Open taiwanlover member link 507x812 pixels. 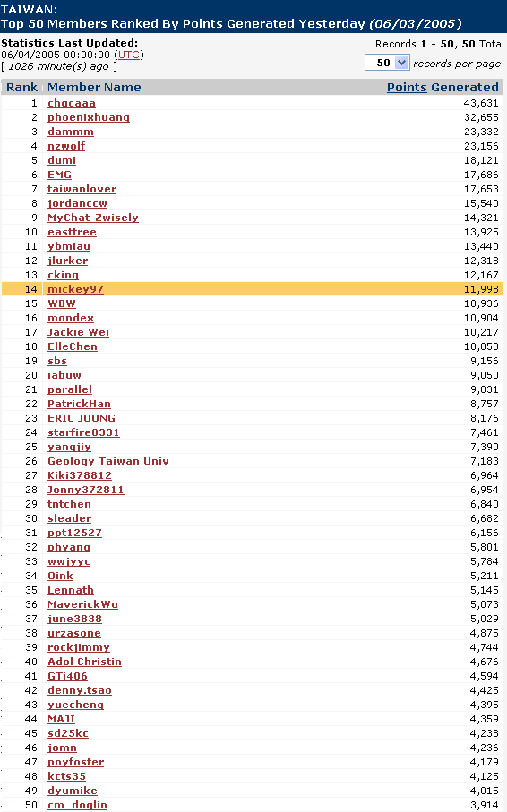click(82, 189)
